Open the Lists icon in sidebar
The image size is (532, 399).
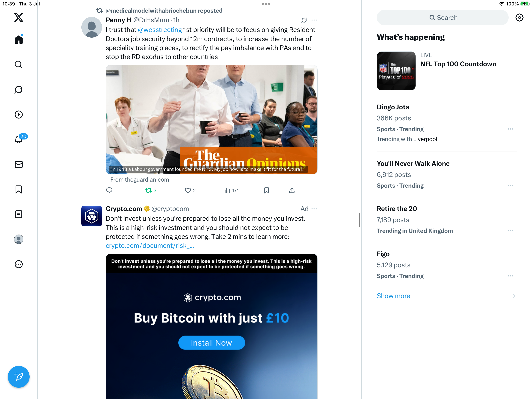18,214
